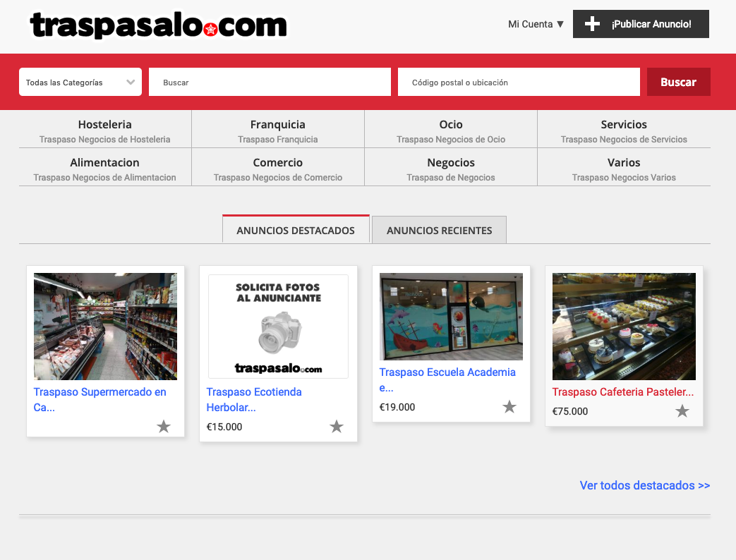Click the pastry display photo thumbnail
The height and width of the screenshot is (560, 736).
tap(624, 327)
